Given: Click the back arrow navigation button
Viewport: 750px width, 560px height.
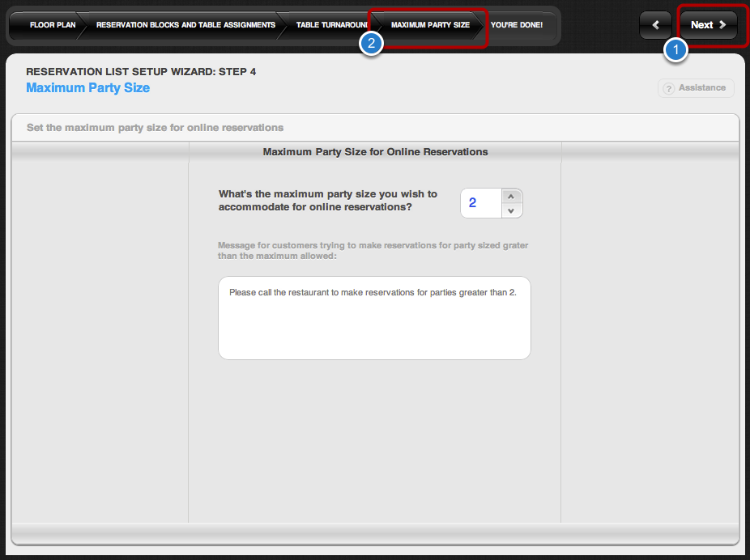Looking at the screenshot, I should (x=655, y=25).
